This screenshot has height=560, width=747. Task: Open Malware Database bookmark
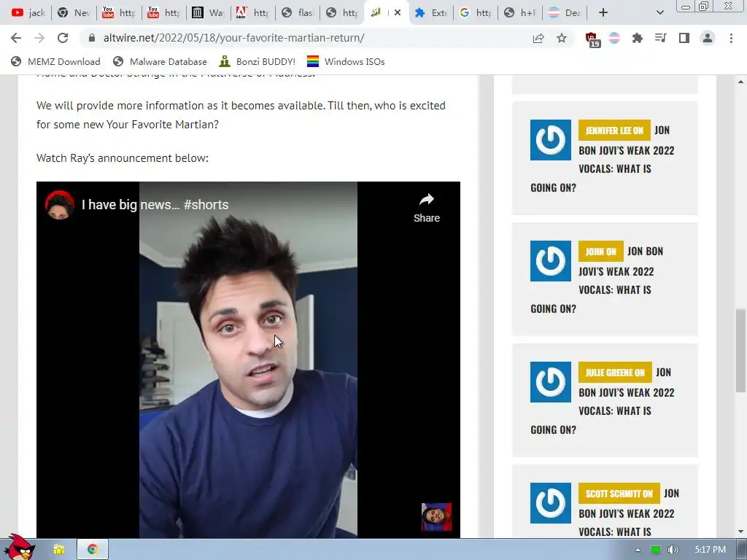click(x=160, y=61)
